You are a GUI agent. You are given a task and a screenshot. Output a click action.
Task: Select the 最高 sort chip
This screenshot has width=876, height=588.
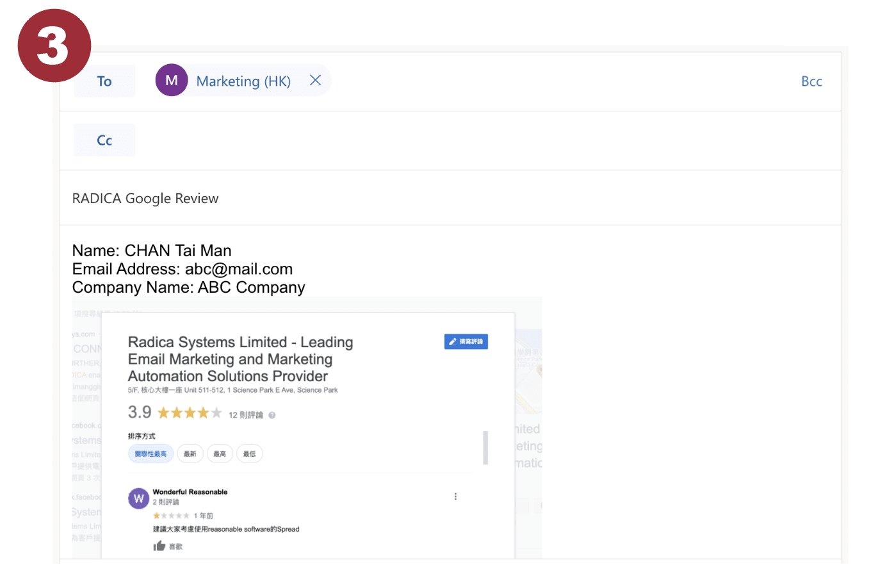(220, 453)
